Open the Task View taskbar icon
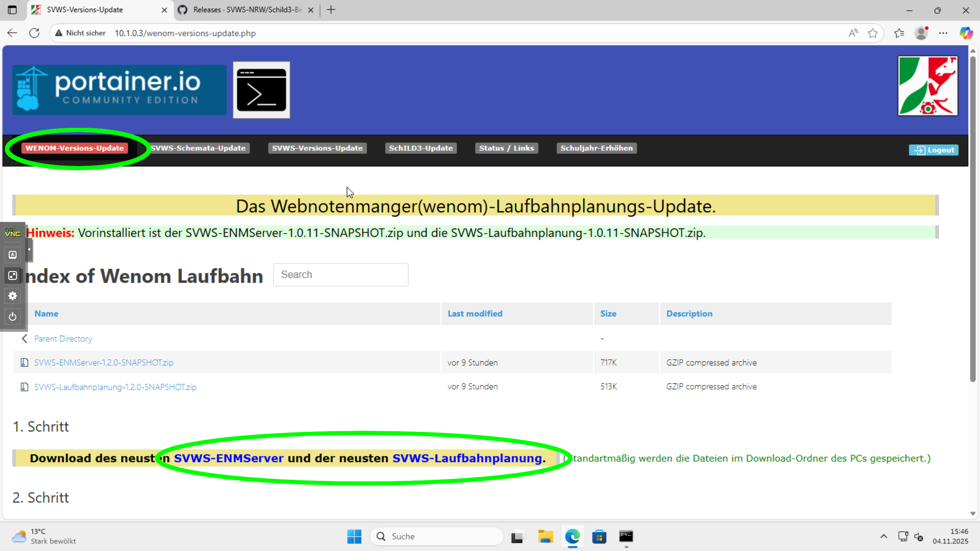 (x=517, y=536)
